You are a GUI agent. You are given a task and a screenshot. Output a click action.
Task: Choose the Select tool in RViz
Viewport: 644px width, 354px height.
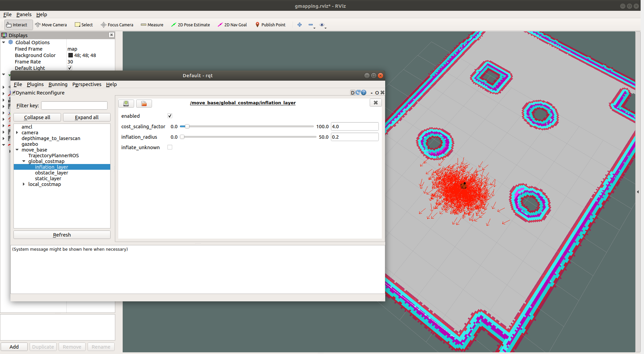pyautogui.click(x=84, y=25)
